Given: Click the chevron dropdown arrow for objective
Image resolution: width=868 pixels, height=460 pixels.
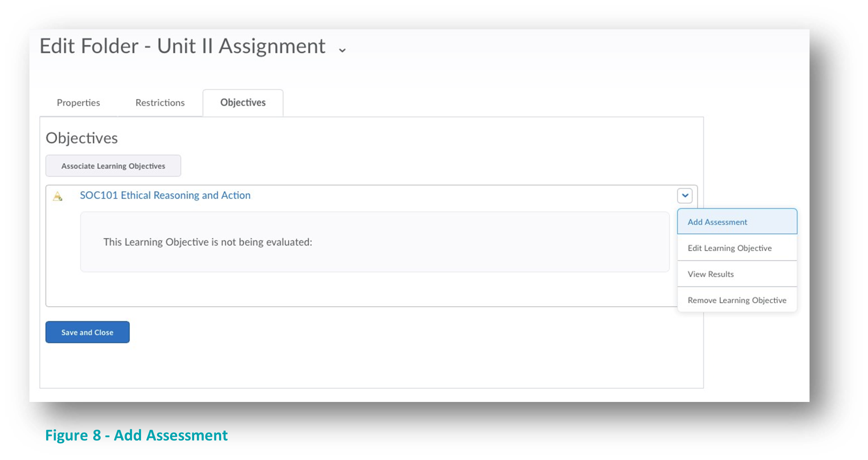Looking at the screenshot, I should pos(685,195).
